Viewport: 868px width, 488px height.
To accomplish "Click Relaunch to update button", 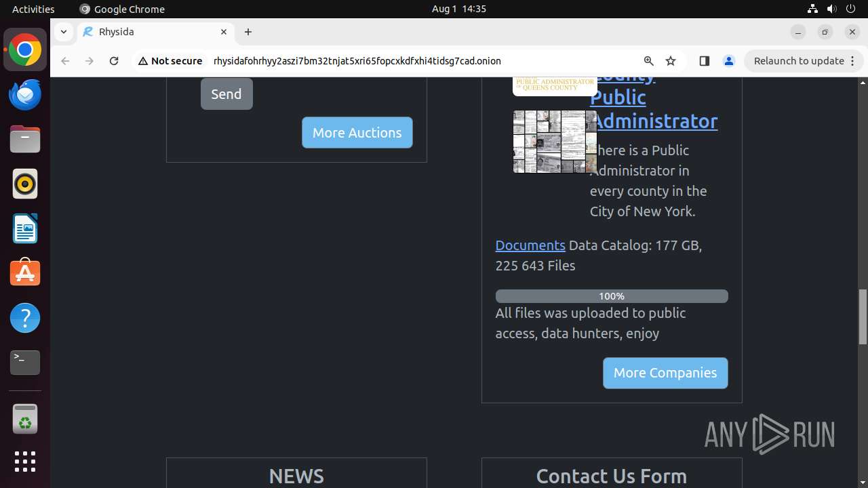I will point(799,61).
